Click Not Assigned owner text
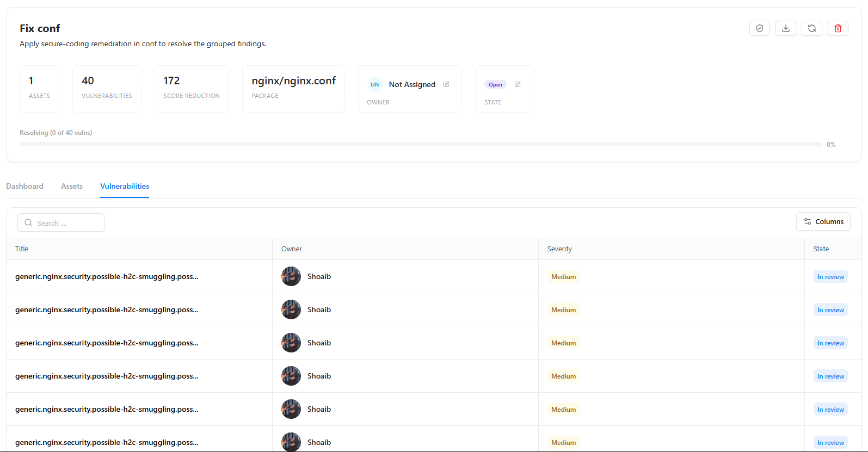The width and height of the screenshot is (868, 452). point(412,84)
